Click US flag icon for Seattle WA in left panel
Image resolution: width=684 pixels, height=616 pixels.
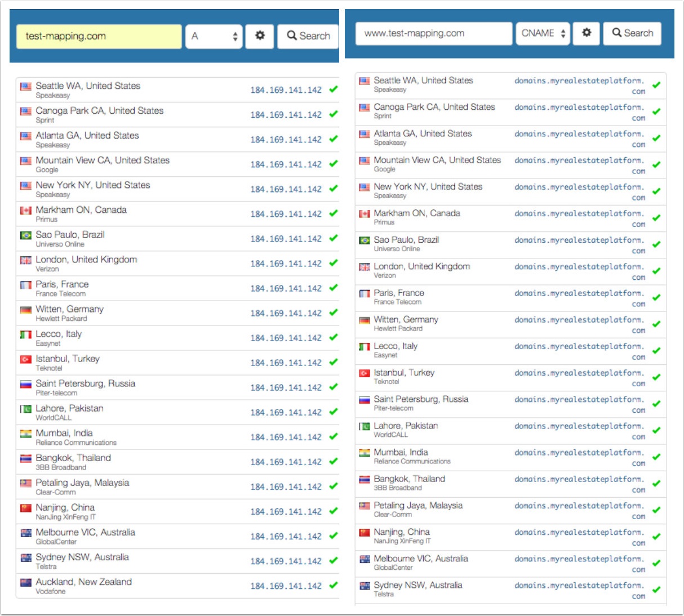(x=26, y=87)
